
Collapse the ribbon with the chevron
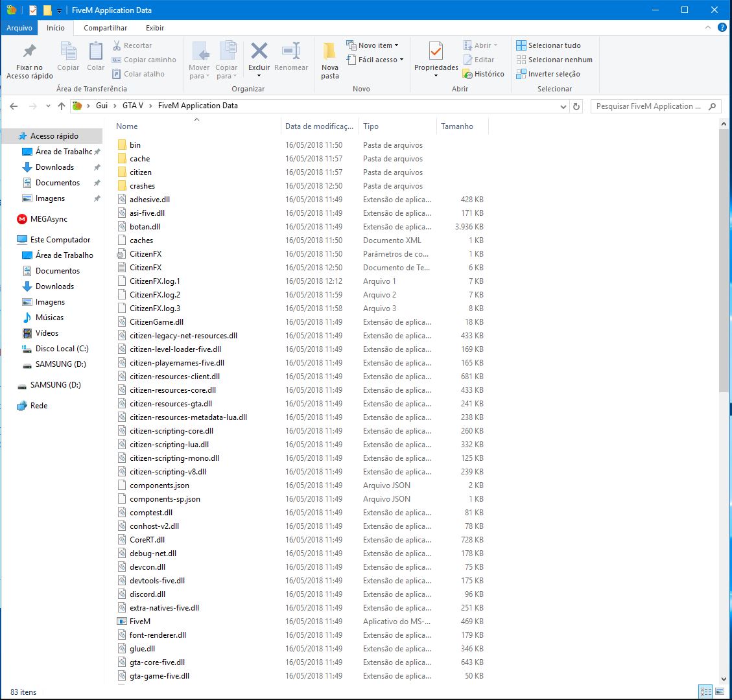coord(708,27)
